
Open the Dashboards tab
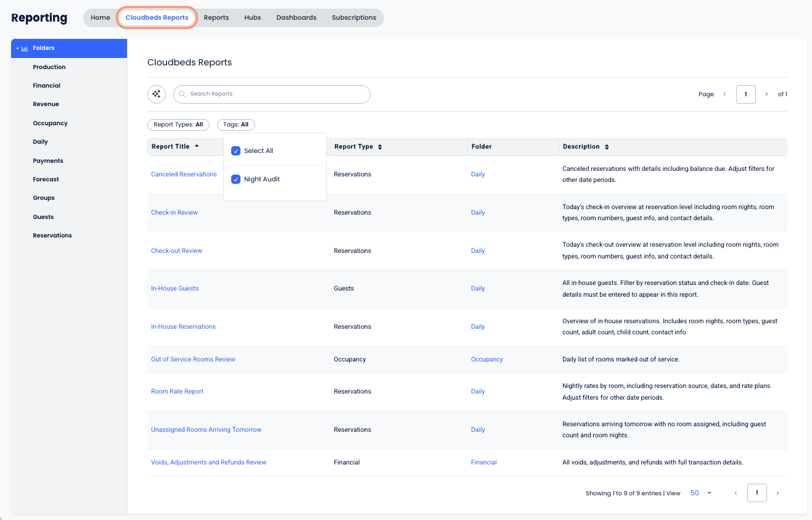tap(297, 17)
